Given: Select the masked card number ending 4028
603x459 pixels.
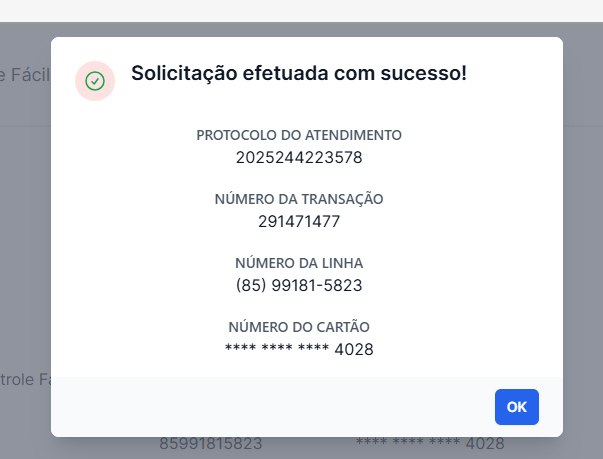Looking at the screenshot, I should [x=299, y=349].
